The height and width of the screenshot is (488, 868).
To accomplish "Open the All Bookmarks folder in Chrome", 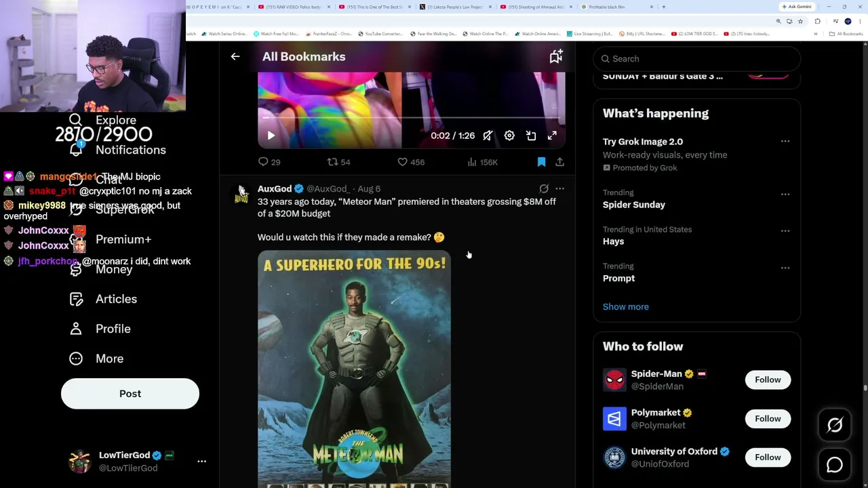I will click(x=846, y=34).
